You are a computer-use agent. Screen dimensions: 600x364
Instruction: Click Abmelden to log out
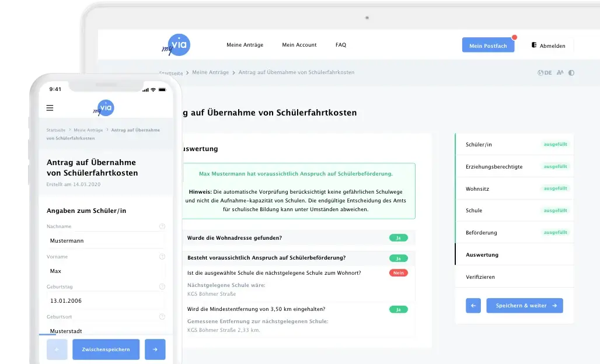pos(549,45)
